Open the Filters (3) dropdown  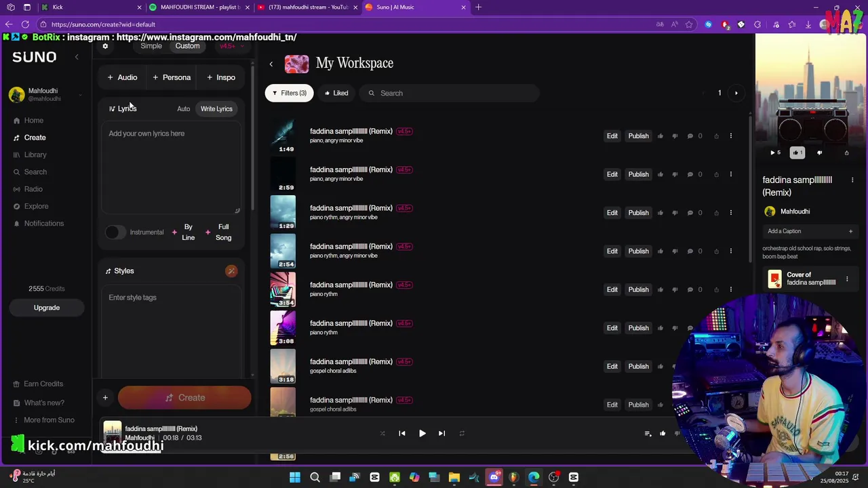[x=290, y=94]
